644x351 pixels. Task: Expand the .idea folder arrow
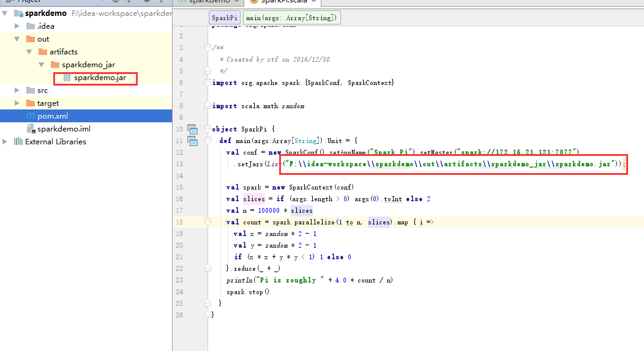coord(17,26)
